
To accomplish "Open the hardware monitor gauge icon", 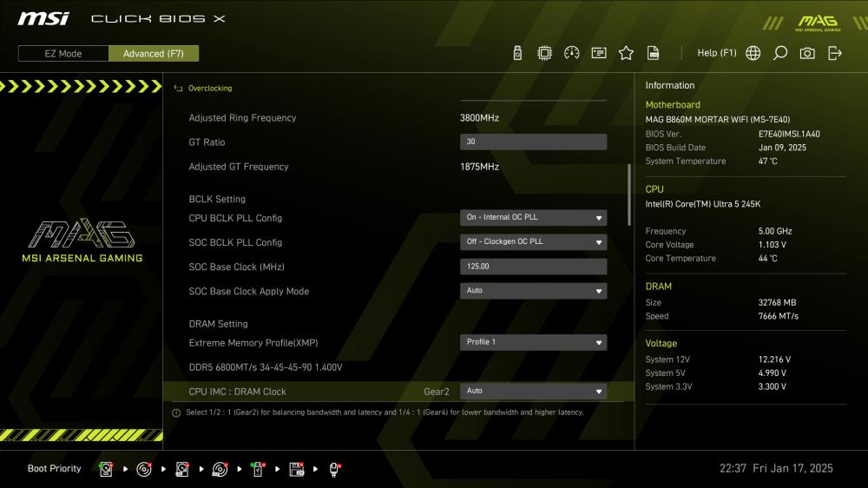I will tap(572, 53).
